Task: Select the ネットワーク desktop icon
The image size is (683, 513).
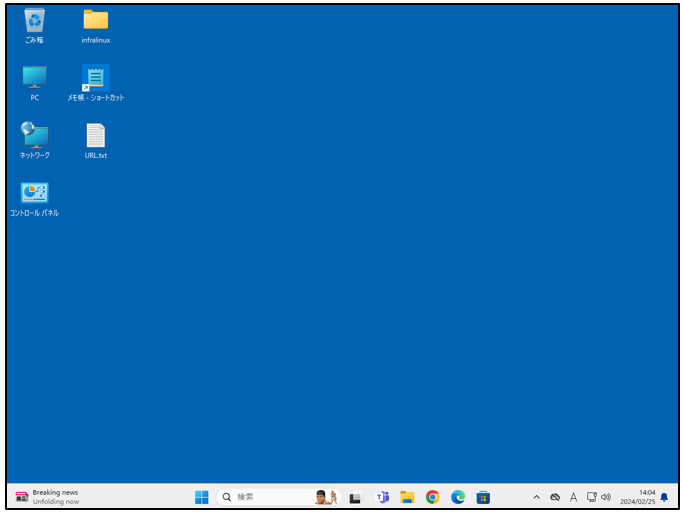Action: point(34,136)
